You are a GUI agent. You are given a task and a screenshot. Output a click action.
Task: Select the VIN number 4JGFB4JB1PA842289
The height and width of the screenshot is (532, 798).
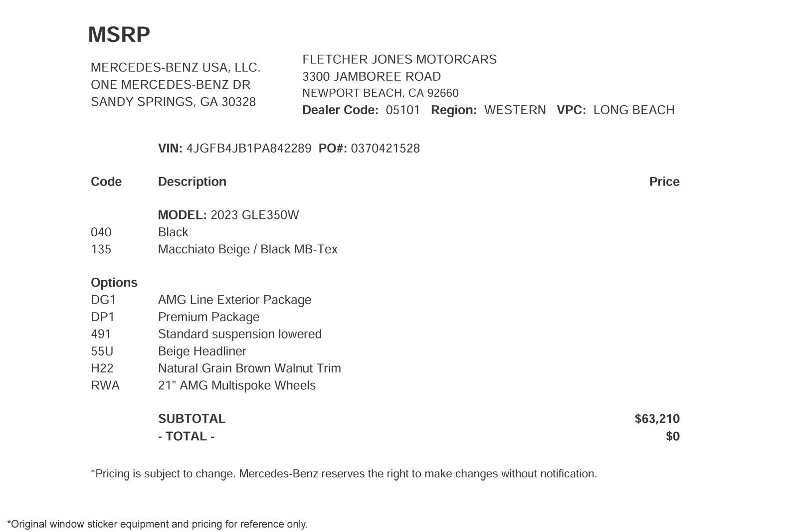click(249, 149)
